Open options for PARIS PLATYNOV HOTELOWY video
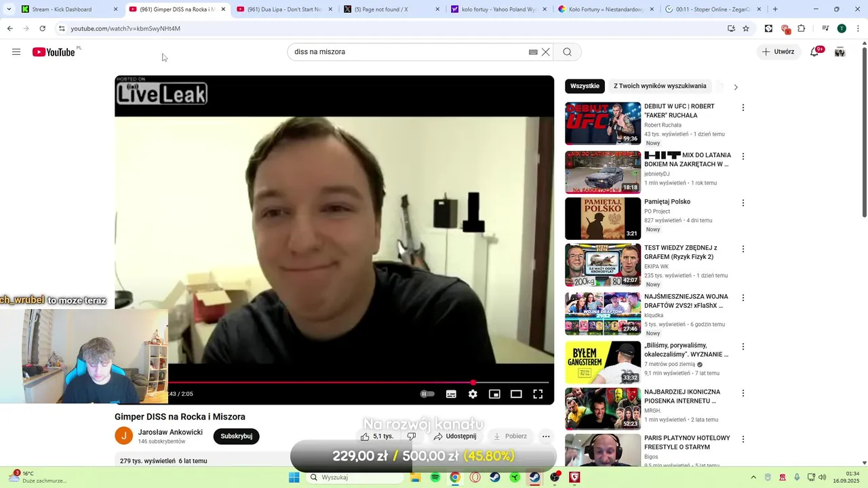This screenshot has height=488, width=868. click(x=743, y=440)
